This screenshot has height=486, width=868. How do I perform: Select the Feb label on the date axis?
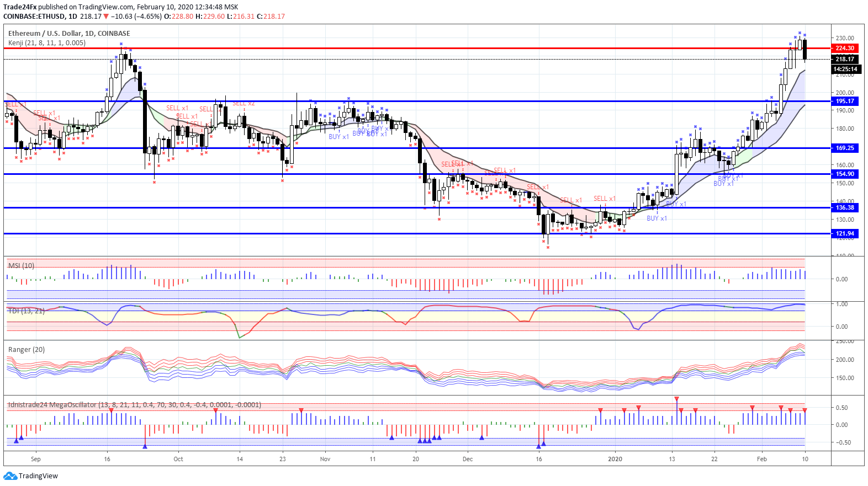pyautogui.click(x=762, y=459)
